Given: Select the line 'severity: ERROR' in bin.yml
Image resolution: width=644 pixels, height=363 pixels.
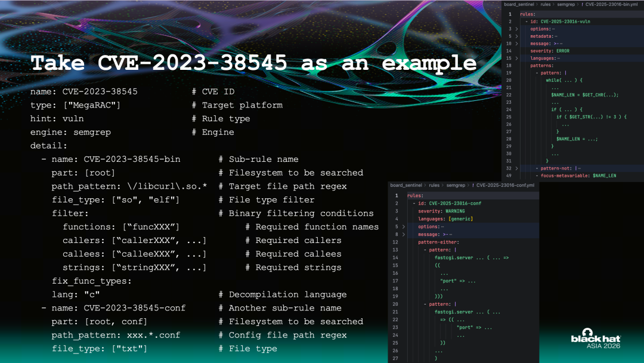Looking at the screenshot, I should tap(550, 51).
